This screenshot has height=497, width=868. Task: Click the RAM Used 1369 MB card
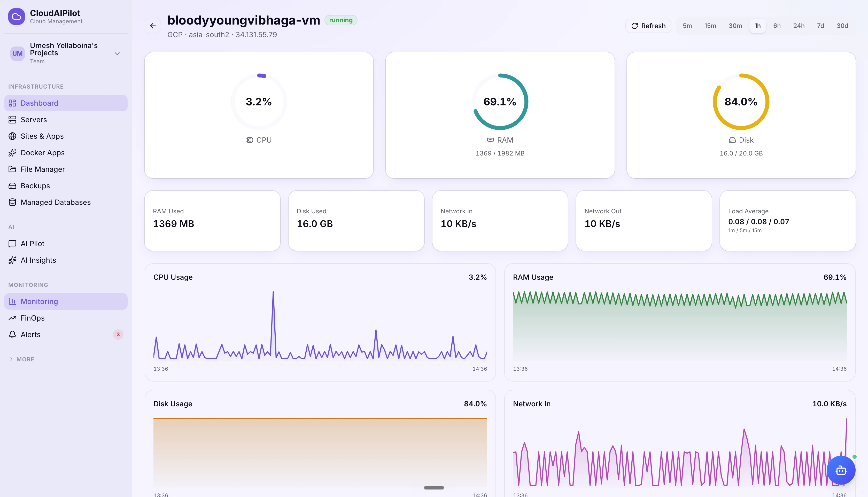pyautogui.click(x=212, y=221)
